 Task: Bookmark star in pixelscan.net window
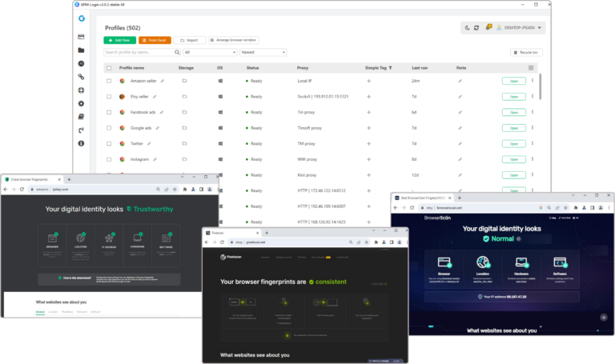coord(366,242)
